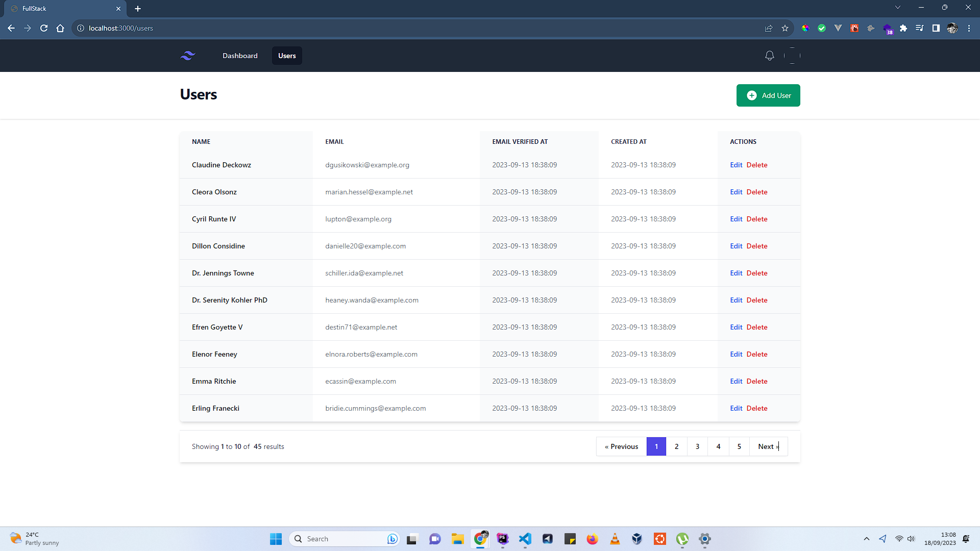Edit the Claudine Deckowz user row
The height and width of the screenshot is (551, 980).
pyautogui.click(x=736, y=165)
